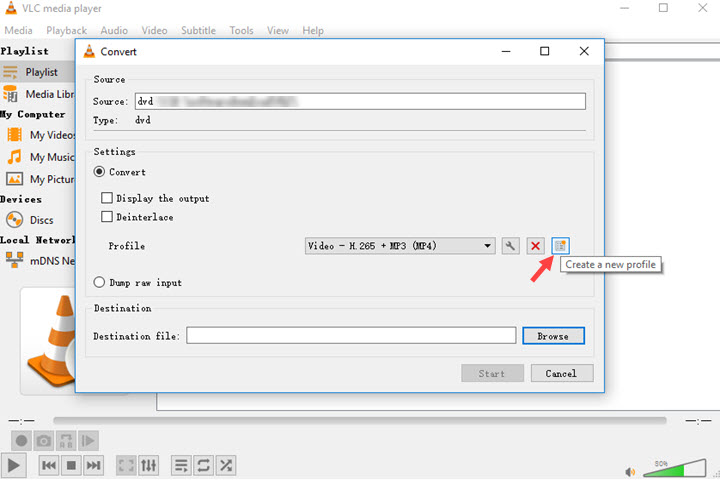Open My Music in sidebar

point(39,157)
